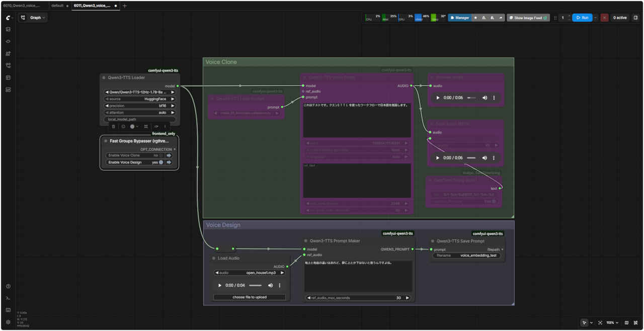
Task: Click the 0 active queue button
Action: [619, 18]
